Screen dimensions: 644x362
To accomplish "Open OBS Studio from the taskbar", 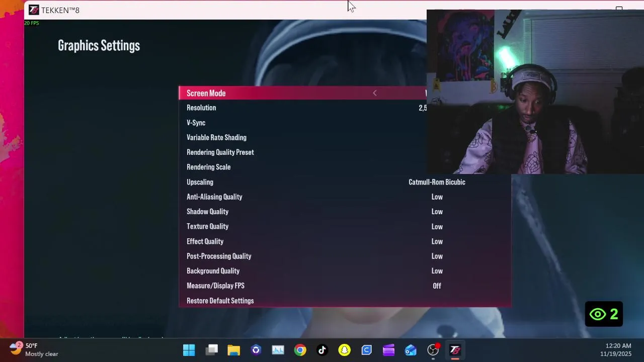I will coord(433,350).
